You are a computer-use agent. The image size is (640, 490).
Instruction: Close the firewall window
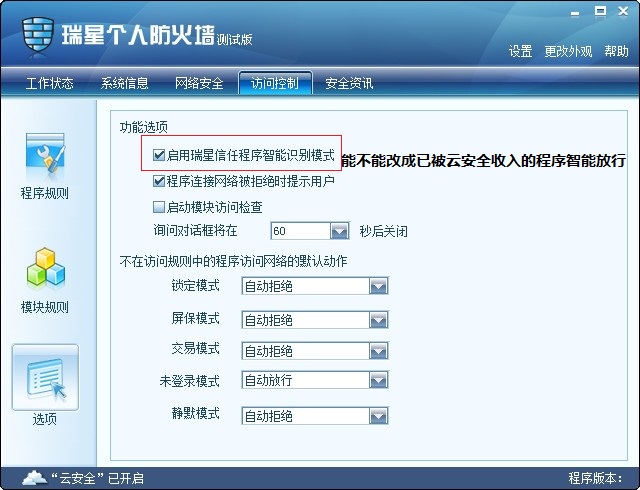point(623,12)
